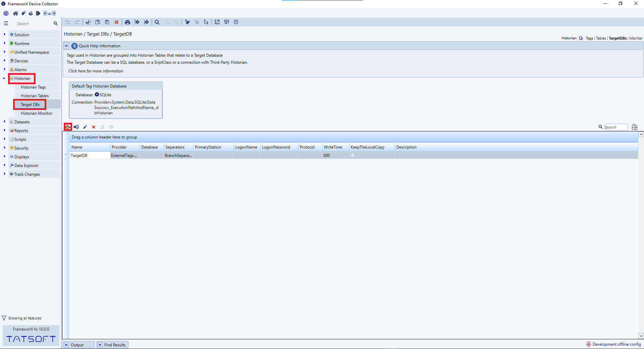The image size is (644, 349).
Task: Click here for more information link
Action: tap(96, 71)
